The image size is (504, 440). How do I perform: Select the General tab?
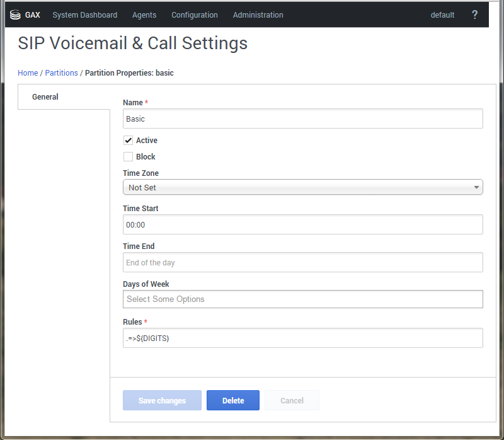[45, 97]
